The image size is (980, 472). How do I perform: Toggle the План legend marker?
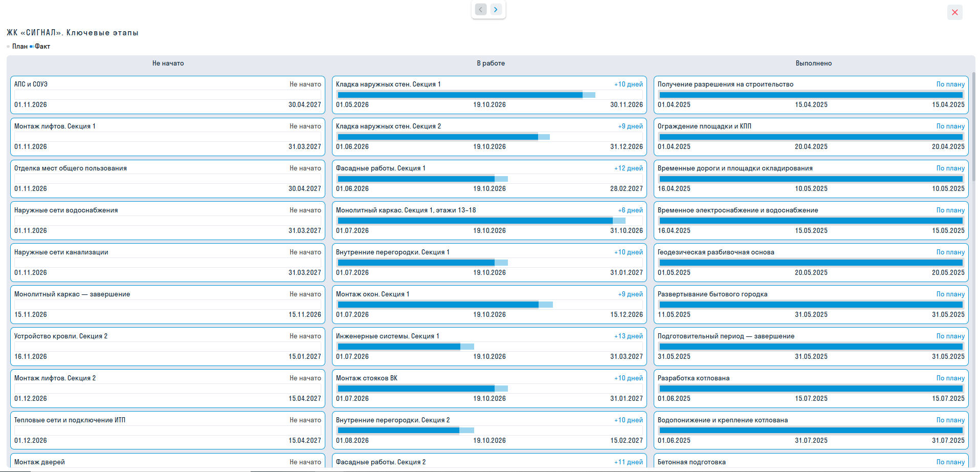coord(8,47)
